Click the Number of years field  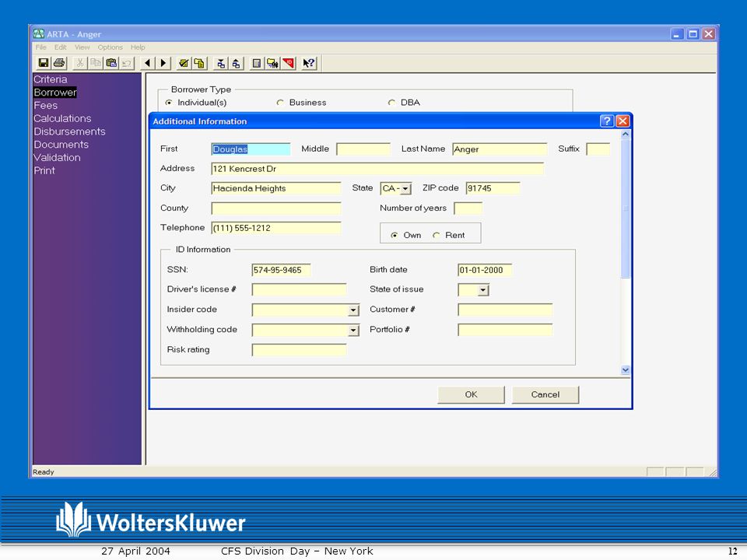pos(468,208)
